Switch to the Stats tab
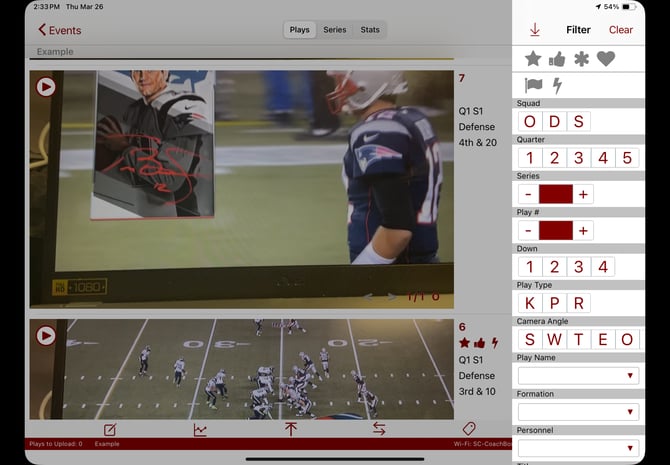The image size is (670, 465). (370, 30)
